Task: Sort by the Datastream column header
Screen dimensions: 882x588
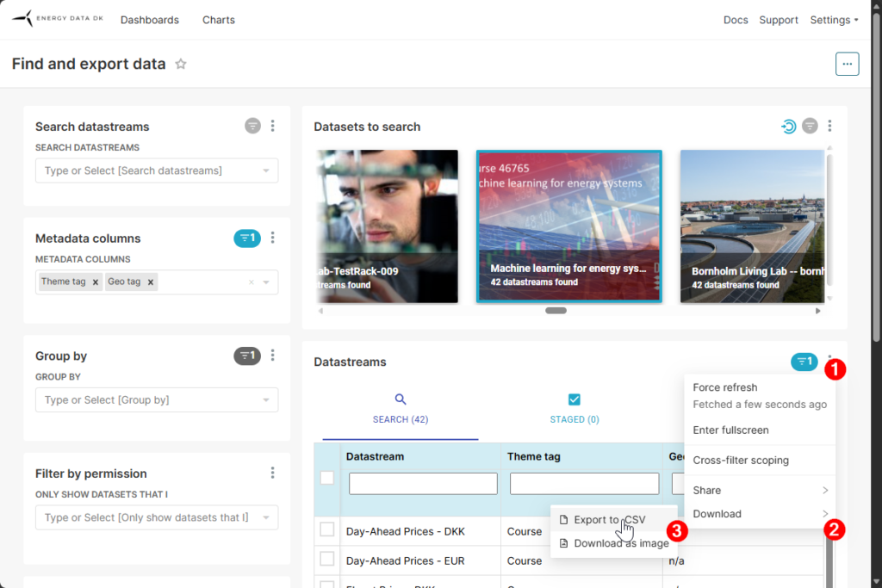Action: click(x=376, y=456)
